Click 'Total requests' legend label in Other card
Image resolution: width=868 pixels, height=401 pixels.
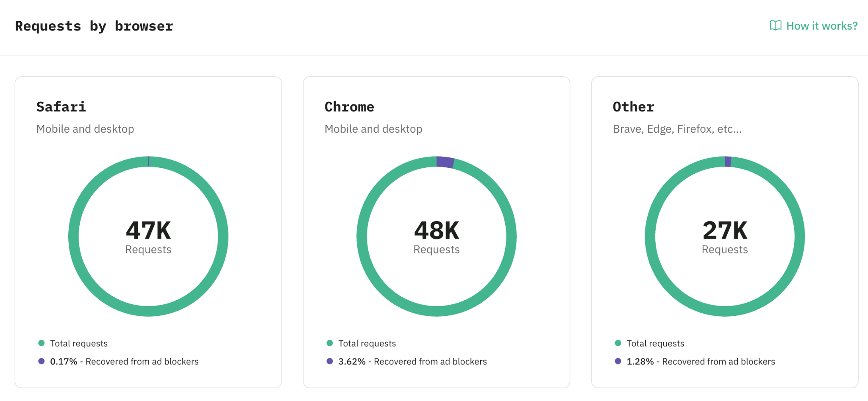[x=655, y=343]
